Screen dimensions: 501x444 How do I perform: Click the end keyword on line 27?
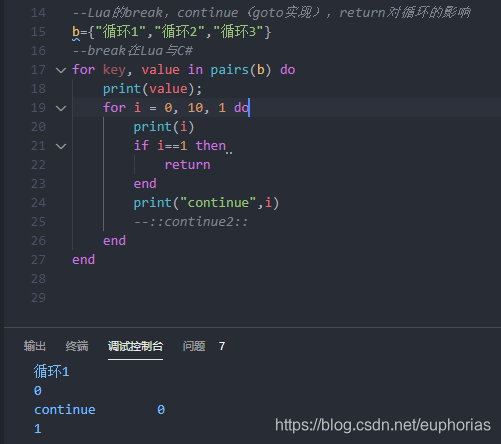click(x=84, y=260)
